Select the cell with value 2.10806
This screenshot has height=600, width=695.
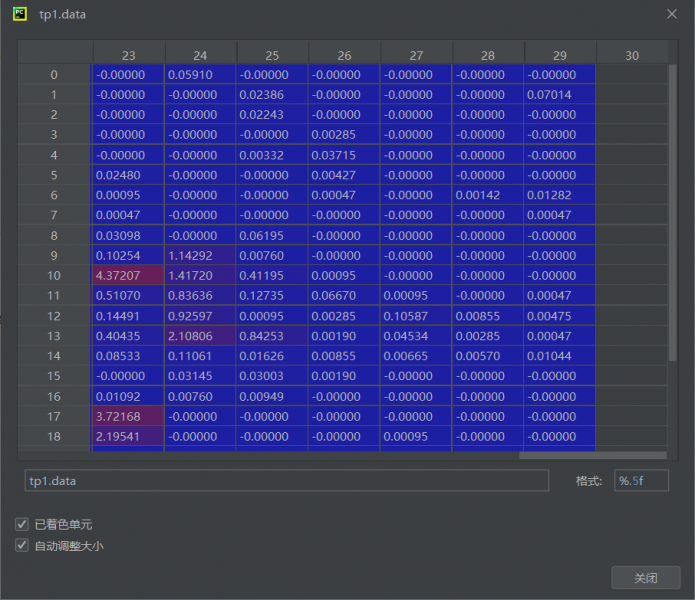point(200,336)
